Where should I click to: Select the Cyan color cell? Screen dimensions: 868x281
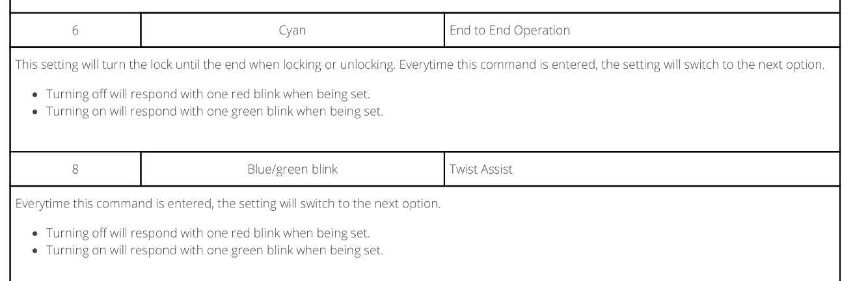pyautogui.click(x=292, y=31)
